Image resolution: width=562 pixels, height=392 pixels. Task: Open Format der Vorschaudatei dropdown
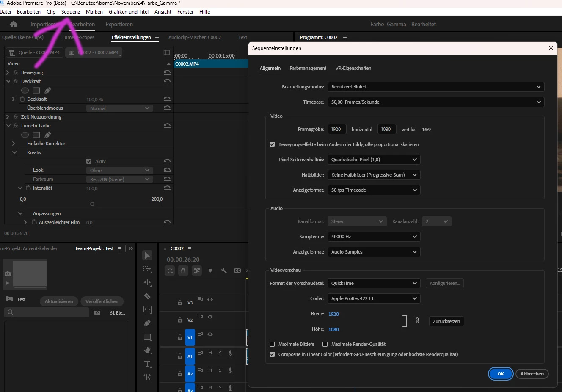[x=374, y=283]
